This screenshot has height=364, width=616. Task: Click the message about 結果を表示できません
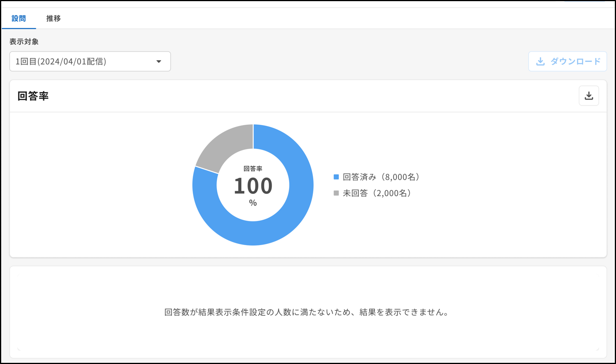coord(307,312)
